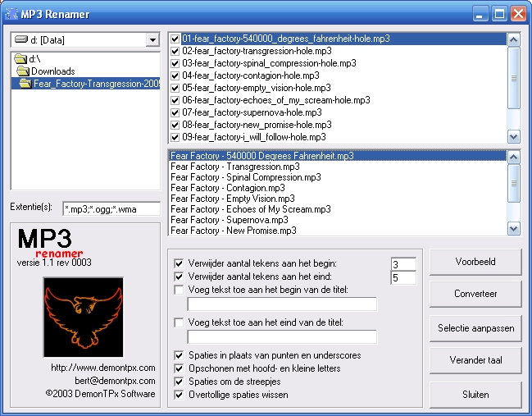Click the Sluiten button
Screen dimensions: 532x416
point(475,395)
